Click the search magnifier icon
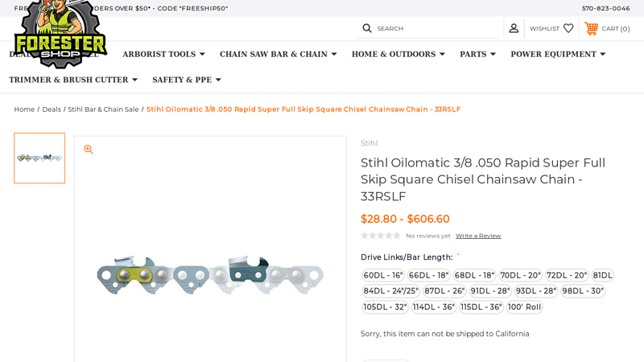The height and width of the screenshot is (362, 644). click(367, 28)
